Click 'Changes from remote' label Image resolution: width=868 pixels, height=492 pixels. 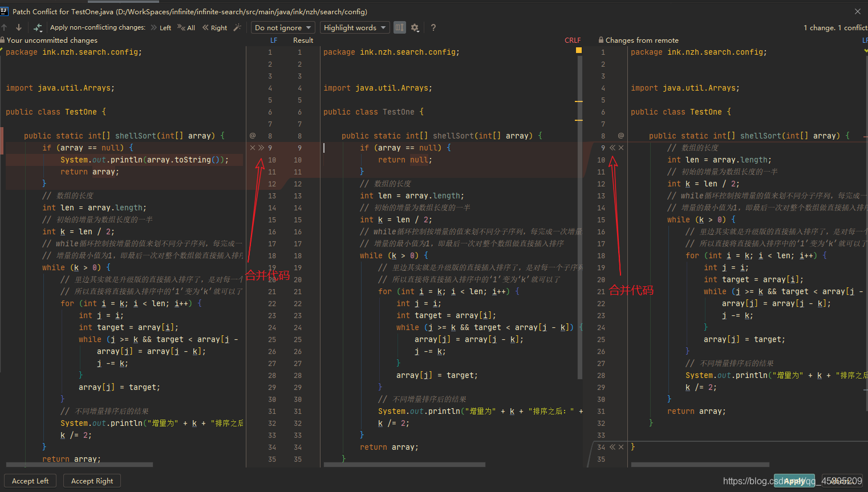tap(642, 40)
